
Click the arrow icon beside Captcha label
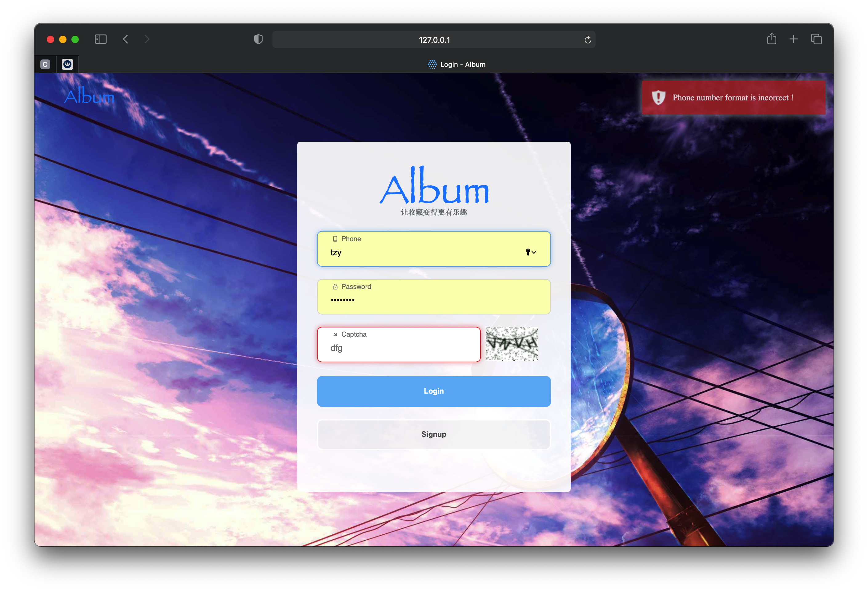point(335,335)
